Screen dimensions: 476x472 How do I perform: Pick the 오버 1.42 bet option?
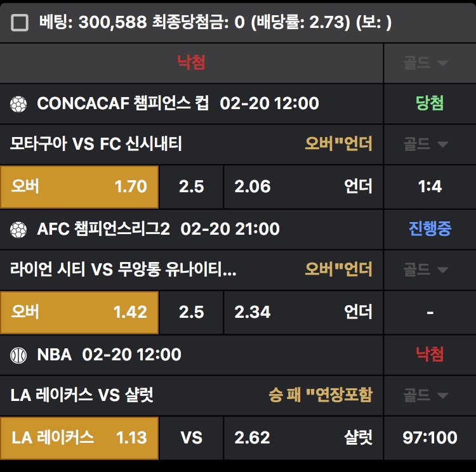pos(79,312)
